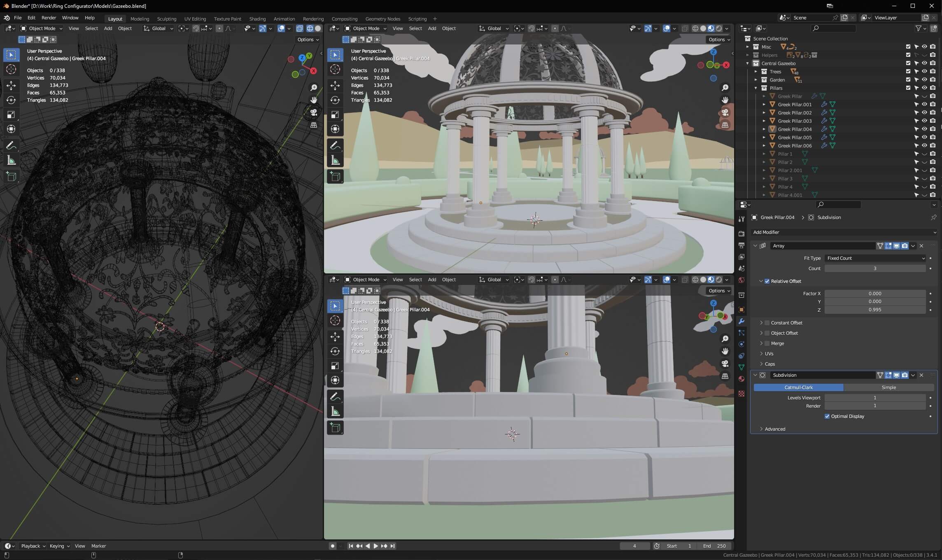The height and width of the screenshot is (560, 942).
Task: Switch to the Sculpting workspace tab
Action: (166, 19)
